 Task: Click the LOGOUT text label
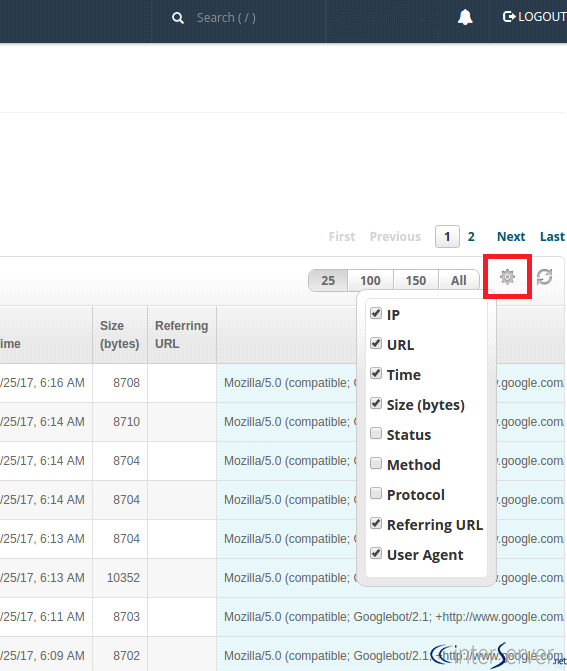(542, 17)
